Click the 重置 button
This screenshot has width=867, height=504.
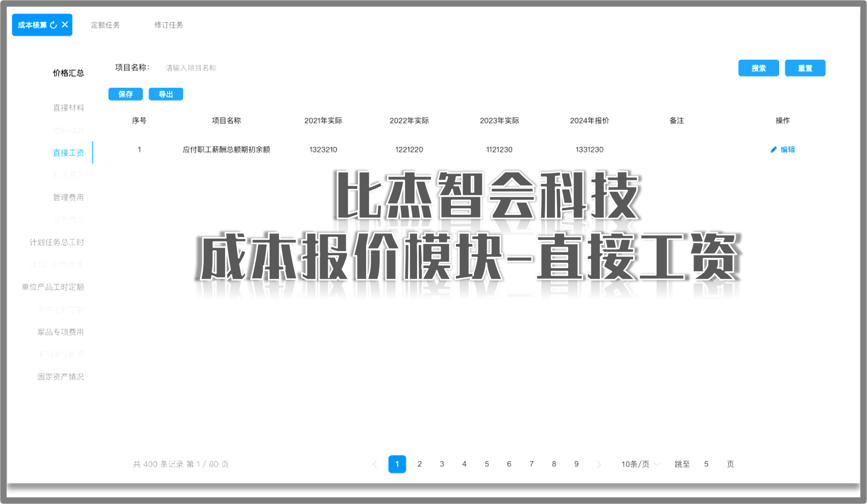805,68
